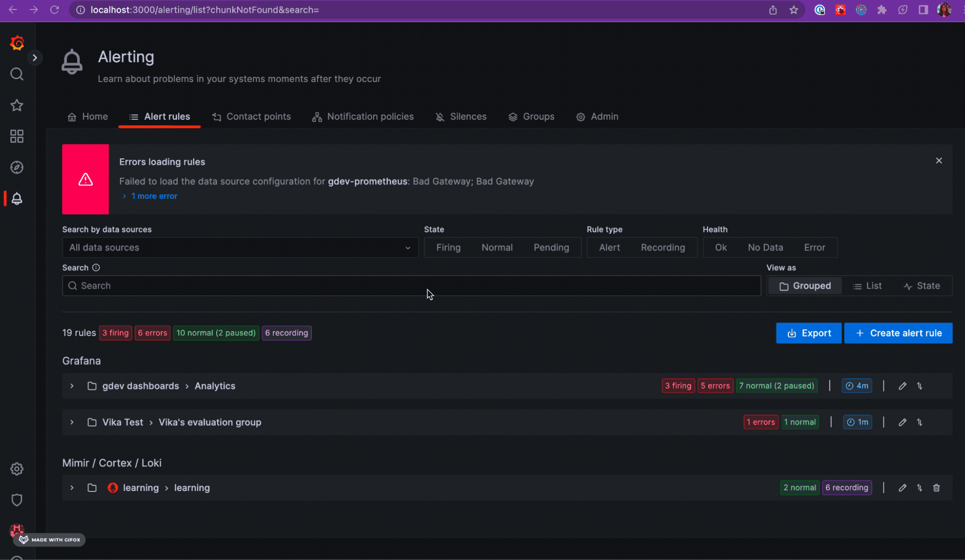Open search using the magnifier sidebar icon
This screenshot has height=560, width=965.
click(x=17, y=74)
